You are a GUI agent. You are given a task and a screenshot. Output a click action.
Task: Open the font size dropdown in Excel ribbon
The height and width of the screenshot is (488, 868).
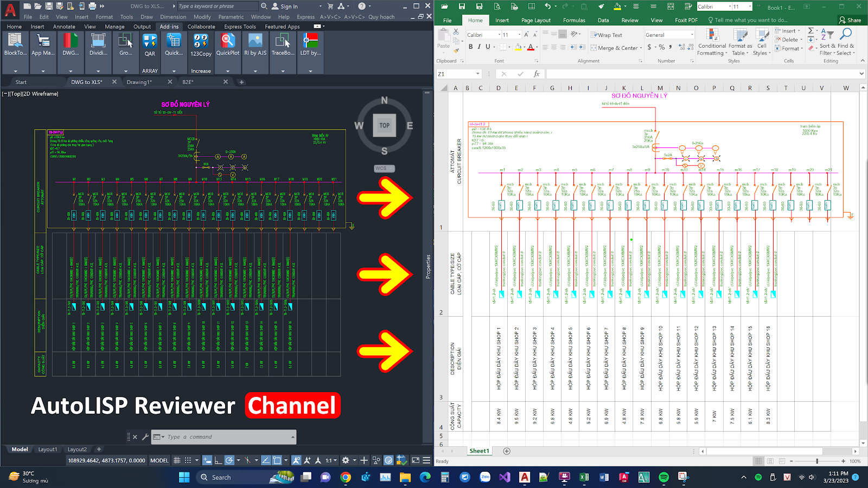[x=519, y=35]
